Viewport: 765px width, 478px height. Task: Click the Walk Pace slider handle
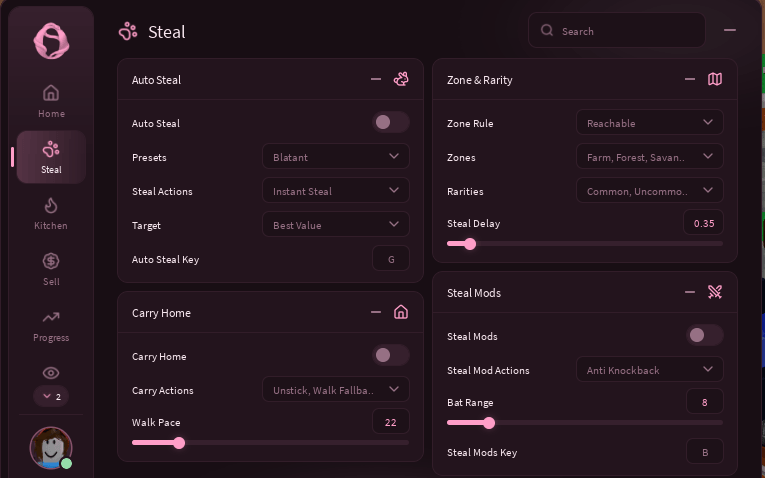(x=179, y=443)
